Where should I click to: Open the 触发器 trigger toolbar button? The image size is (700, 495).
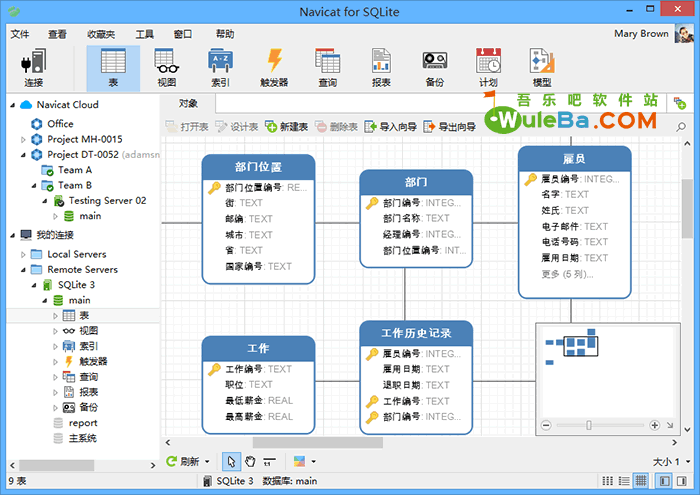274,68
